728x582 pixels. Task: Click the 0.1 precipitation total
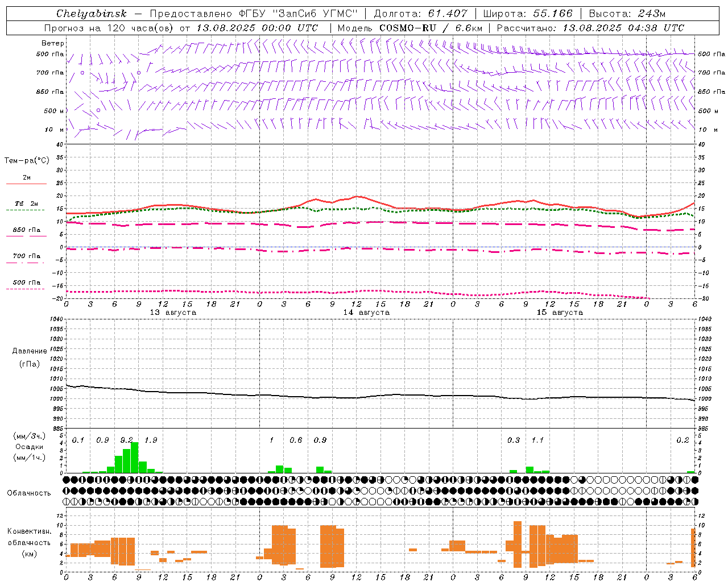point(78,440)
